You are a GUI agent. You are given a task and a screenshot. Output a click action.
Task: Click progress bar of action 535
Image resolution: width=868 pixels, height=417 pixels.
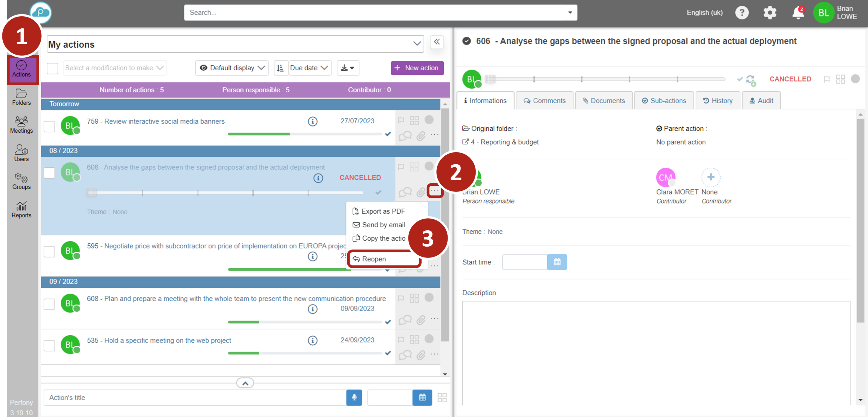(x=304, y=353)
